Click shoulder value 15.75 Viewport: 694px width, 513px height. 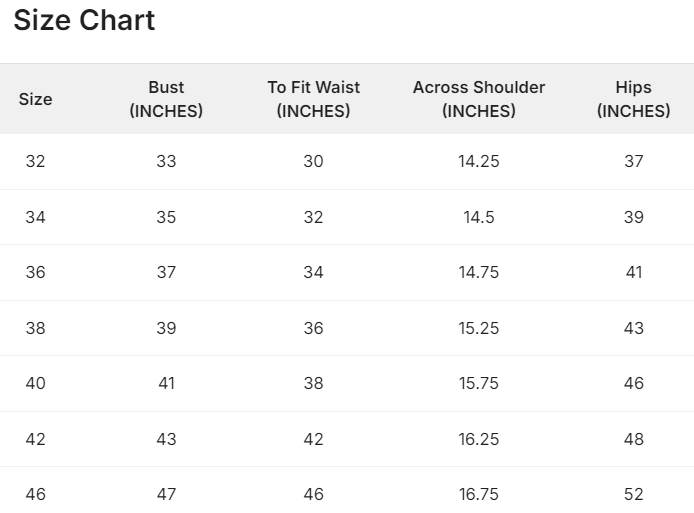(479, 383)
